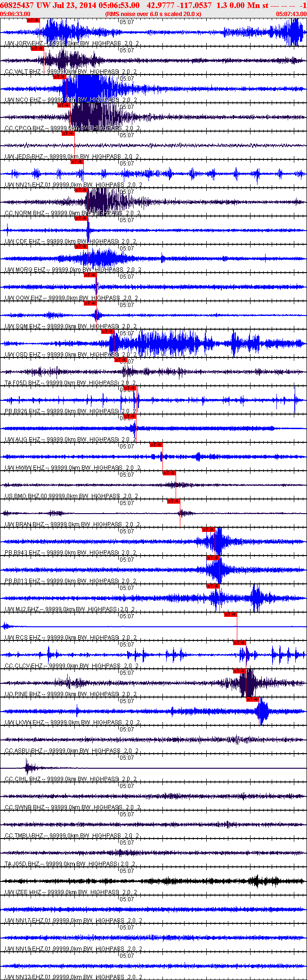
Task: Select the pick flag on UO PINE trace
Action: [x=239, y=671]
